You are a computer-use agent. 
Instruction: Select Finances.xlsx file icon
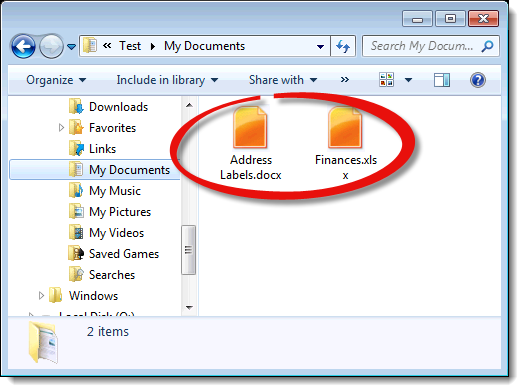[345, 127]
